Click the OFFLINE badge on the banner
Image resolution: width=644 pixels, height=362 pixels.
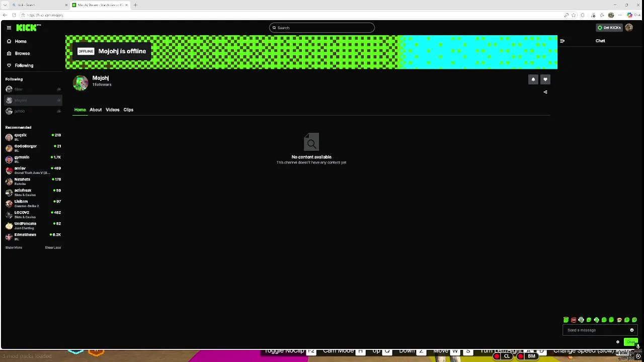[86, 51]
